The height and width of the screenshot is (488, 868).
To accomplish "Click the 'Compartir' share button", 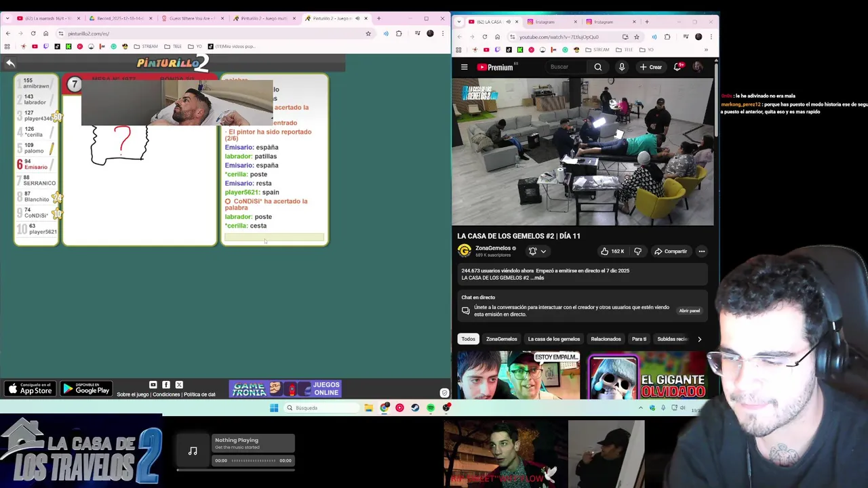I will [671, 251].
